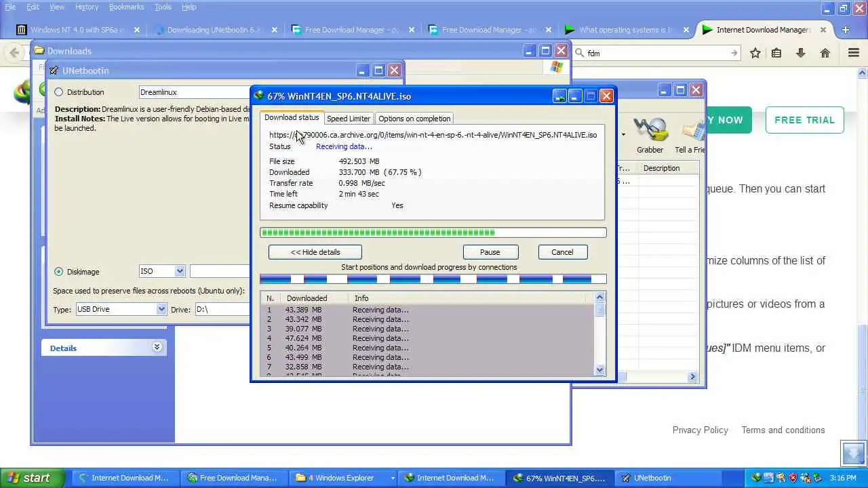Open the Tools menu

point(163,7)
